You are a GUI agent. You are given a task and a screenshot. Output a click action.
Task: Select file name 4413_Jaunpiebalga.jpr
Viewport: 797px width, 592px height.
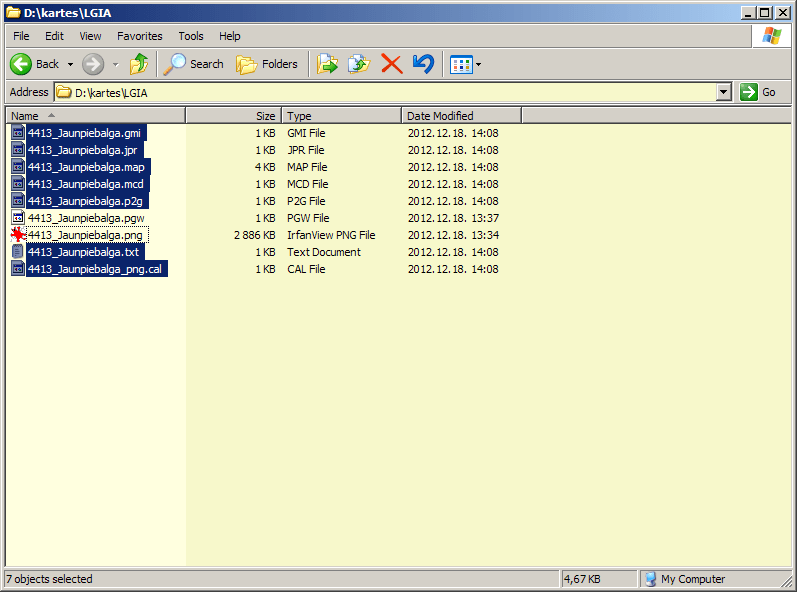pyautogui.click(x=82, y=150)
